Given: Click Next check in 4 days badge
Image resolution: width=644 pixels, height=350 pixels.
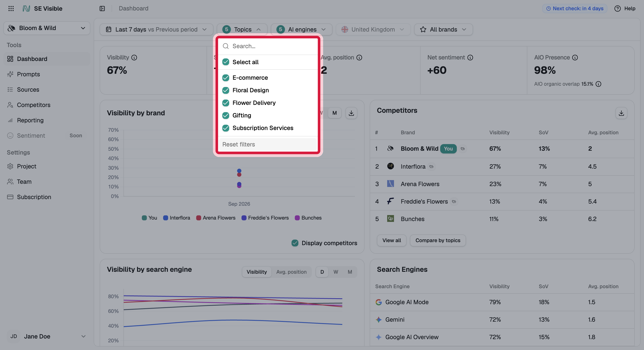Looking at the screenshot, I should point(575,9).
